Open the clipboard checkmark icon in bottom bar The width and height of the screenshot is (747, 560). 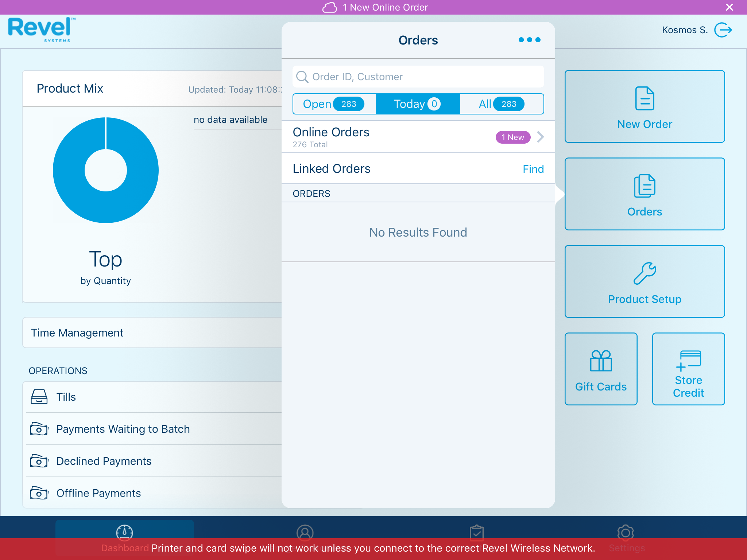(477, 533)
